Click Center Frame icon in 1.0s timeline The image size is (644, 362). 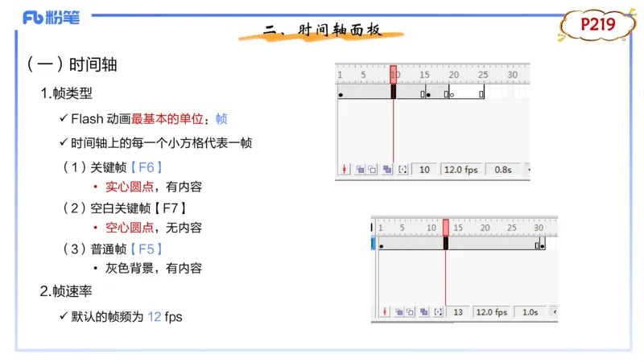pos(385,312)
